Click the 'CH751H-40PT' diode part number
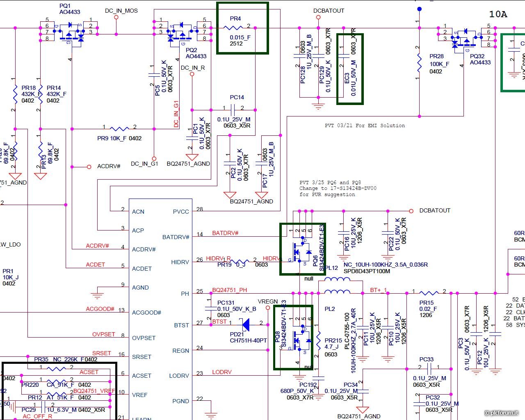 pyautogui.click(x=249, y=340)
